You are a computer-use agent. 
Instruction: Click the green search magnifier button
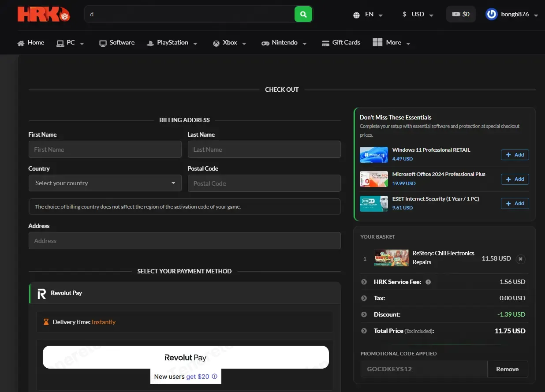pyautogui.click(x=303, y=14)
